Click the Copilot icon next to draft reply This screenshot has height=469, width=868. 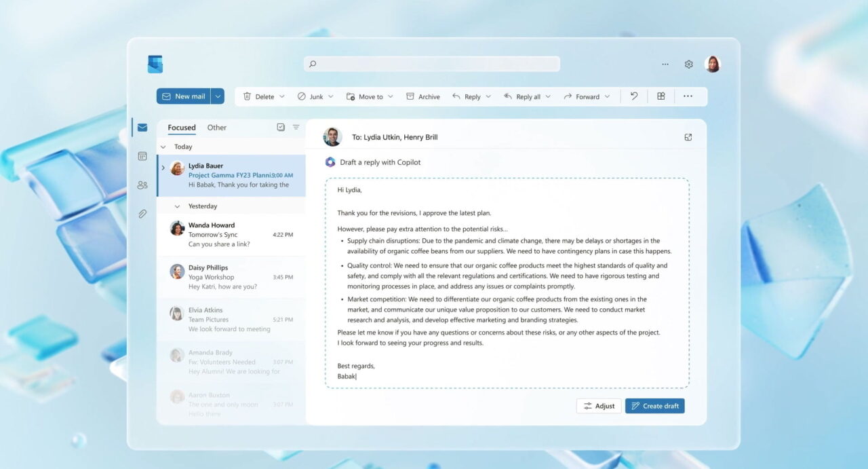[330, 162]
